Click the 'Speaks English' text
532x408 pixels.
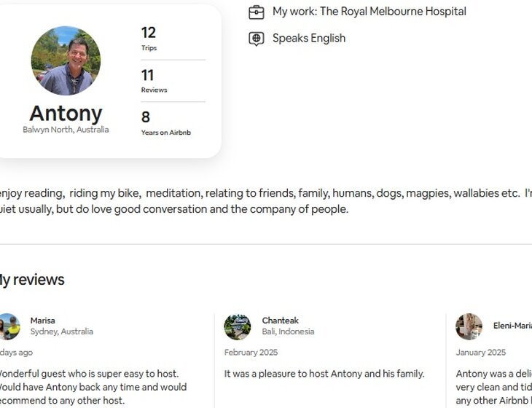[309, 39]
